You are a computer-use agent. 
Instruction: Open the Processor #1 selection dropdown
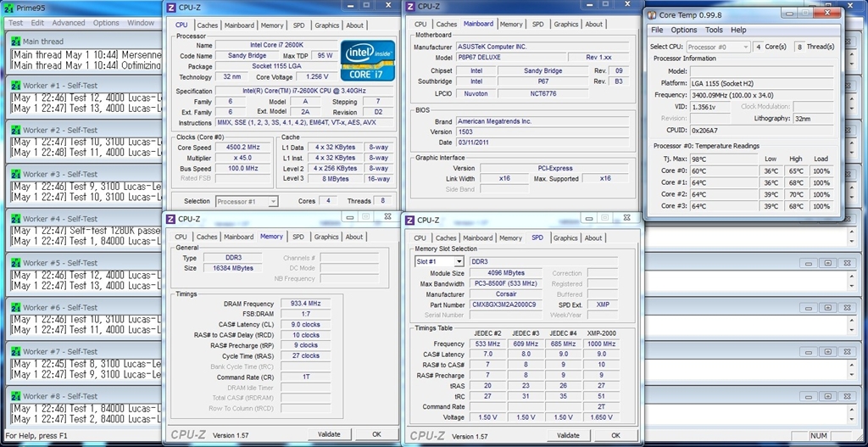(x=247, y=202)
